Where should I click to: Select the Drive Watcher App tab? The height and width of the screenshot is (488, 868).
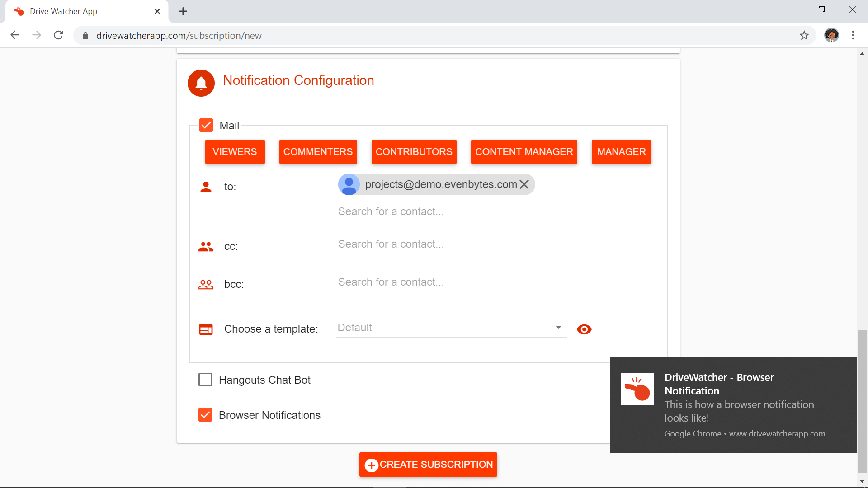point(86,11)
